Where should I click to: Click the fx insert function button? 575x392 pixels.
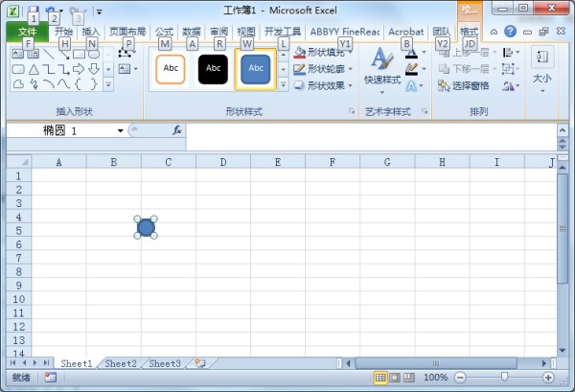177,130
